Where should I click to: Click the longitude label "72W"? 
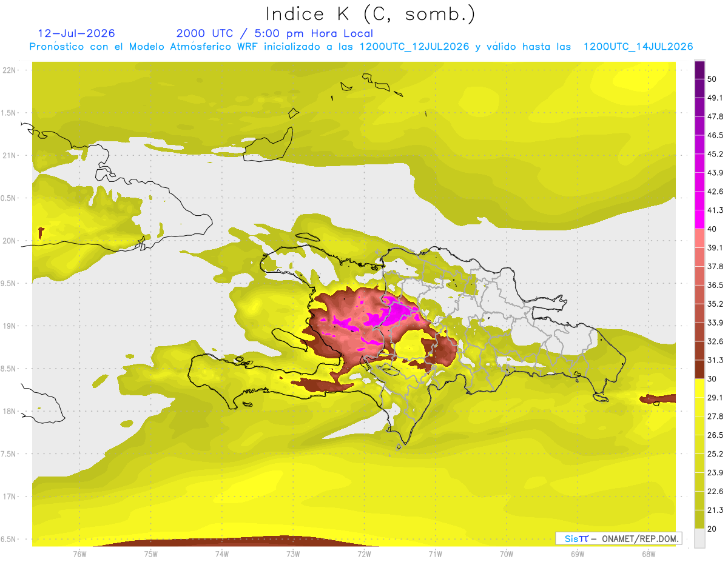click(364, 554)
